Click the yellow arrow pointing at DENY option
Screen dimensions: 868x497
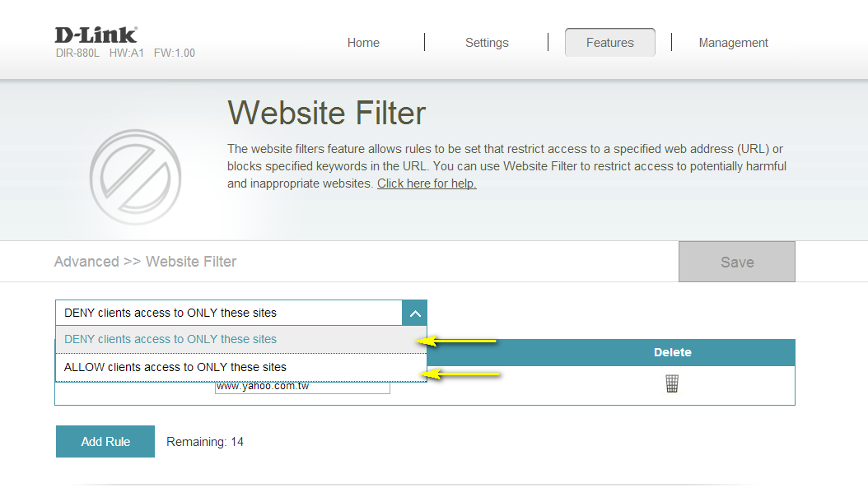461,340
